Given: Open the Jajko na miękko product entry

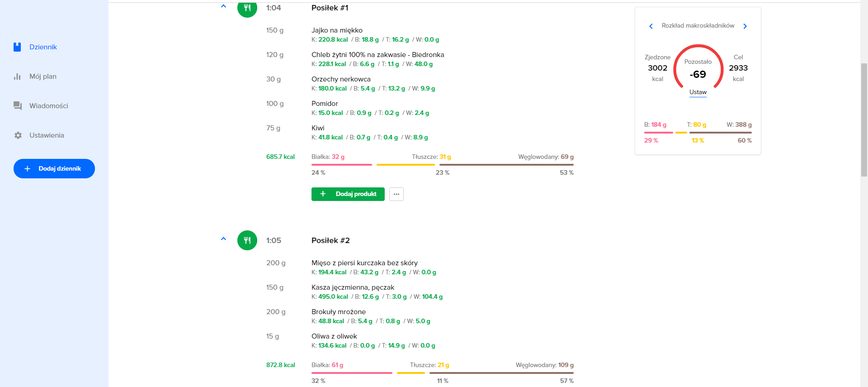Looking at the screenshot, I should [337, 30].
